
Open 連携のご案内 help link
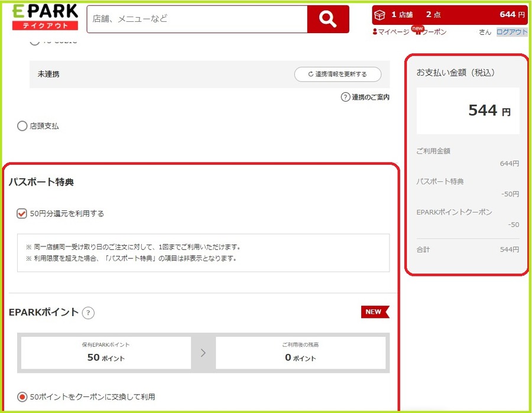point(371,97)
